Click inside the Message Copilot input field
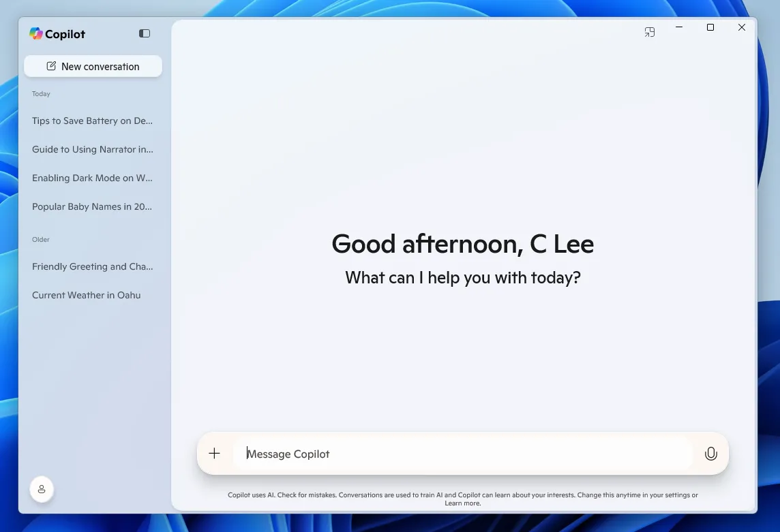 409,453
